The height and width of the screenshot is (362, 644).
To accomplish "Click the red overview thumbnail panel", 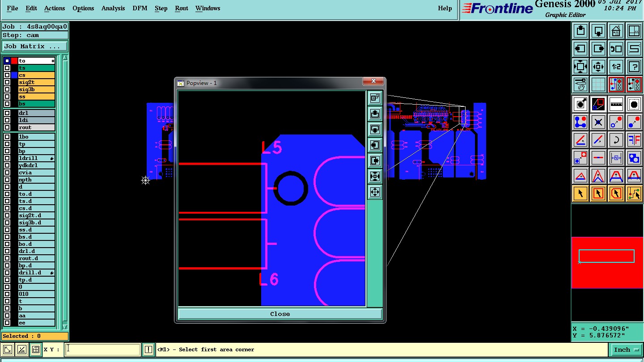I will [x=607, y=262].
